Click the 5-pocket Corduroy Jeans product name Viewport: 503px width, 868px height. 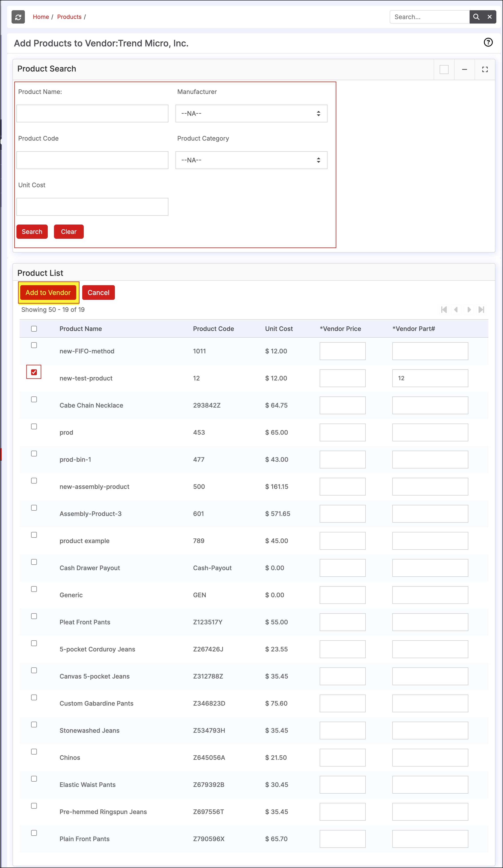click(97, 649)
